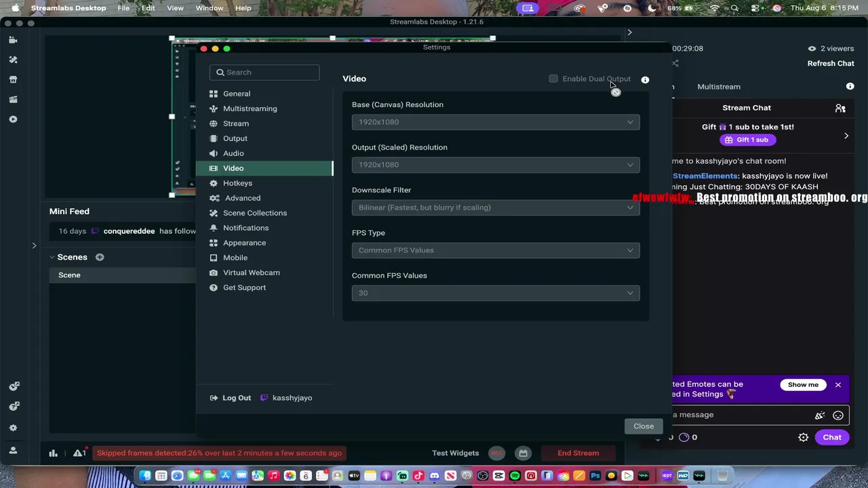868x488 pixels.
Task: Enable the Dual Output checkbox
Action: coord(553,79)
